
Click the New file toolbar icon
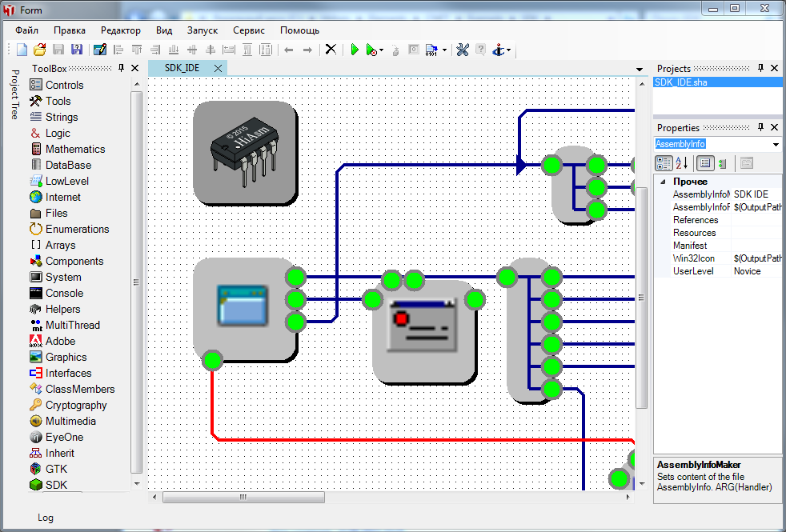coord(22,50)
